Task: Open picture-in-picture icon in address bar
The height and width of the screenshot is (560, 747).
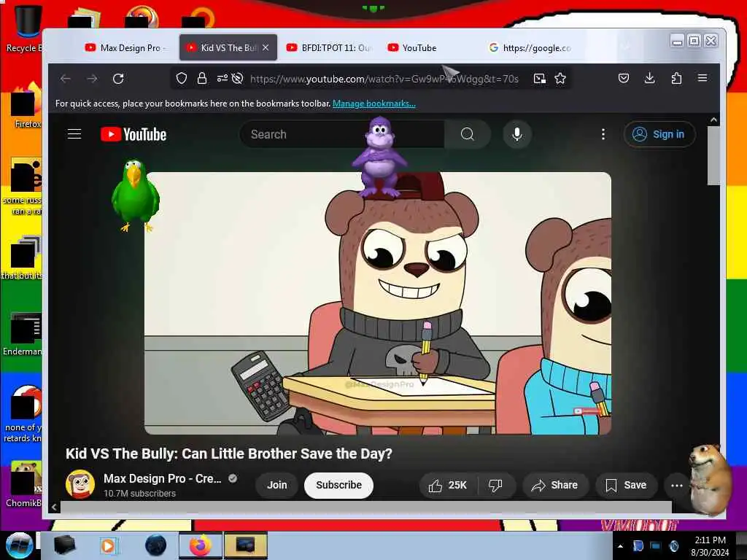Action: (539, 79)
